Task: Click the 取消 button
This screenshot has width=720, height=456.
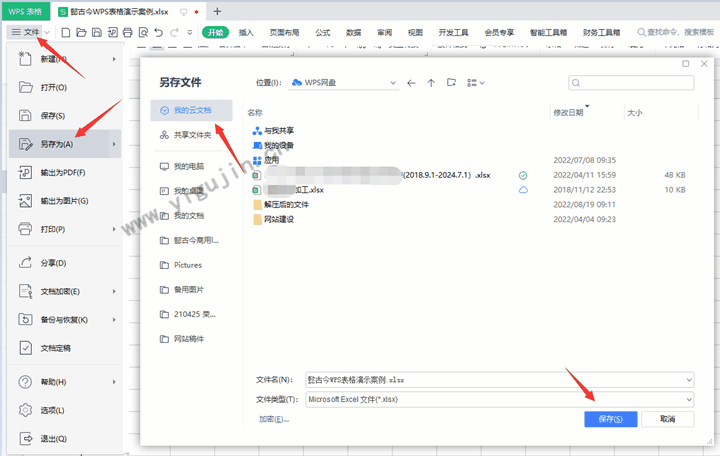Action: coord(668,419)
